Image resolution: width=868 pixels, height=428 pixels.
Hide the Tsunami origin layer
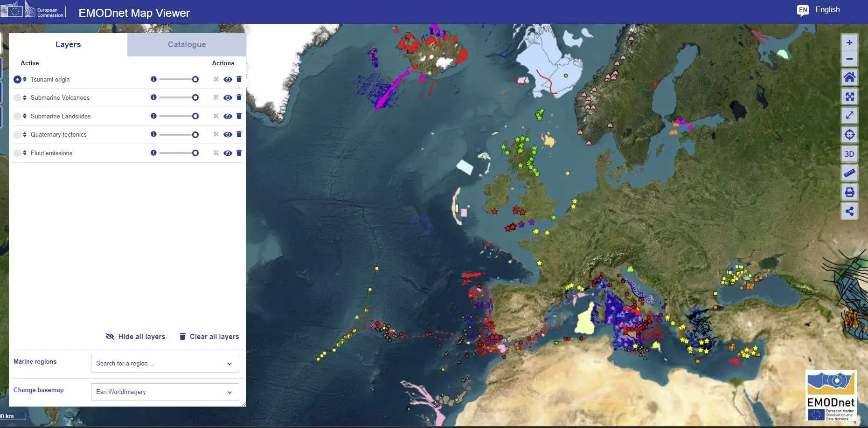click(x=228, y=79)
